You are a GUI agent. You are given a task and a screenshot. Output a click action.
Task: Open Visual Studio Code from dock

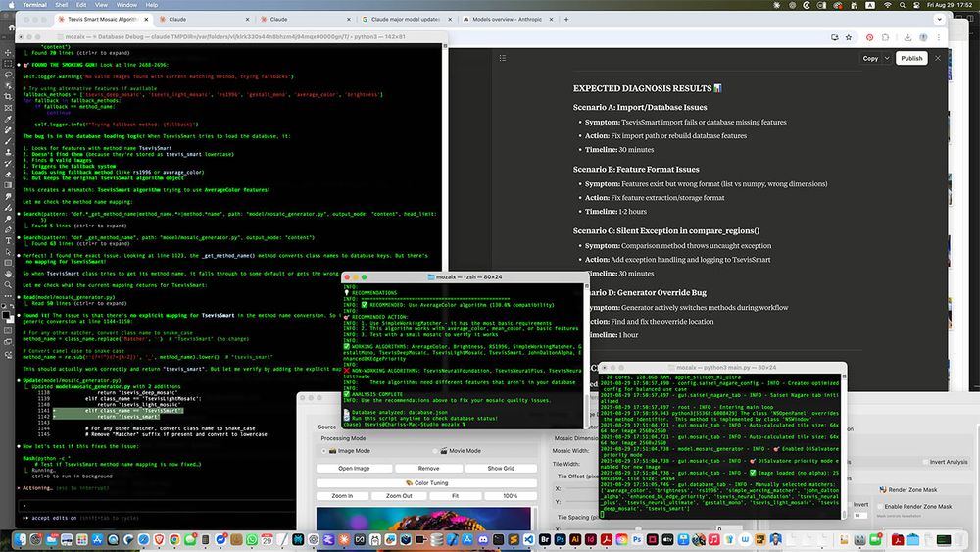point(528,539)
